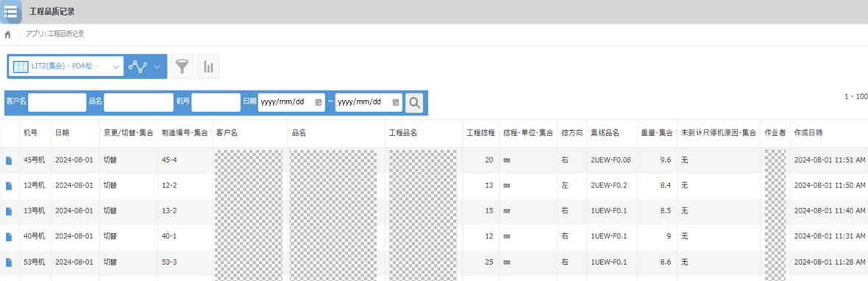Screen dimensions: 868x281
Task: Sort by 机号 column header
Action: [x=30, y=133]
